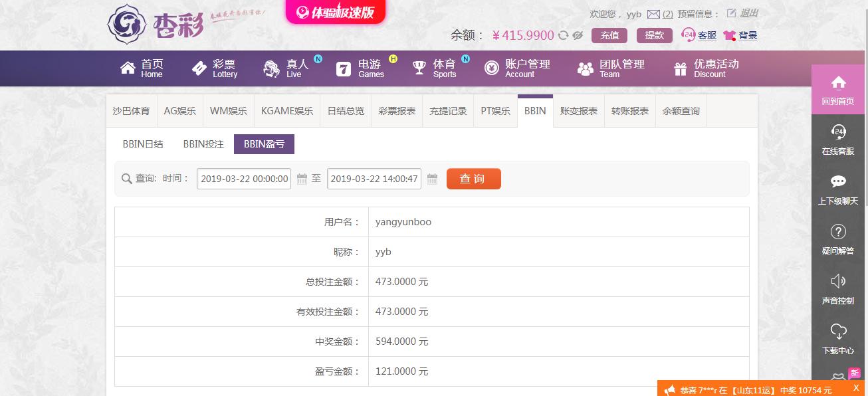
Task: Open 账户管理 Account menu
Action: [x=517, y=68]
